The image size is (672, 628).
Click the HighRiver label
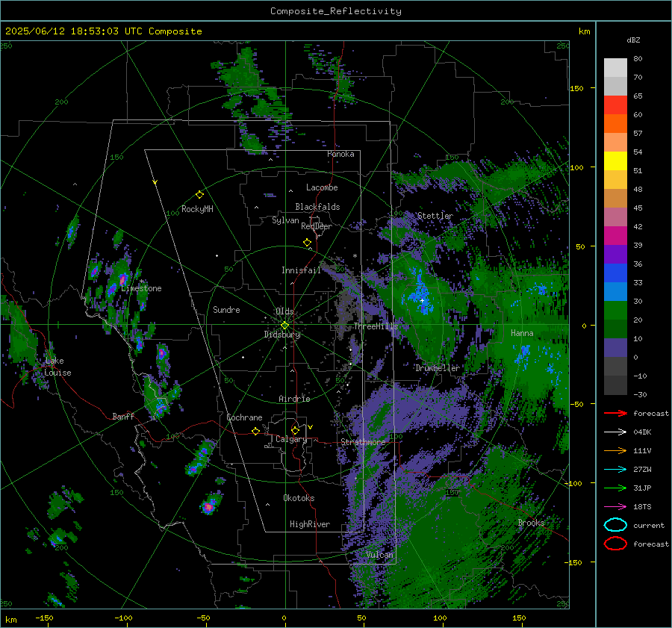click(310, 524)
